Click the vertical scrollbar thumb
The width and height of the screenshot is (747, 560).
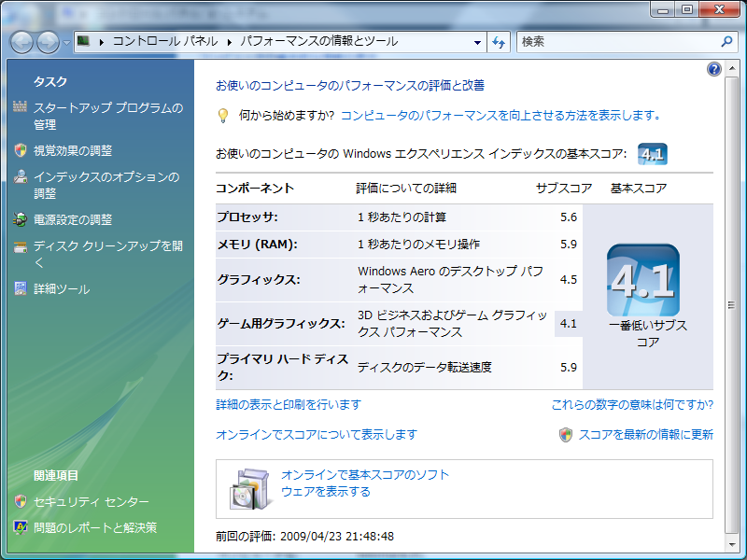pos(731,305)
